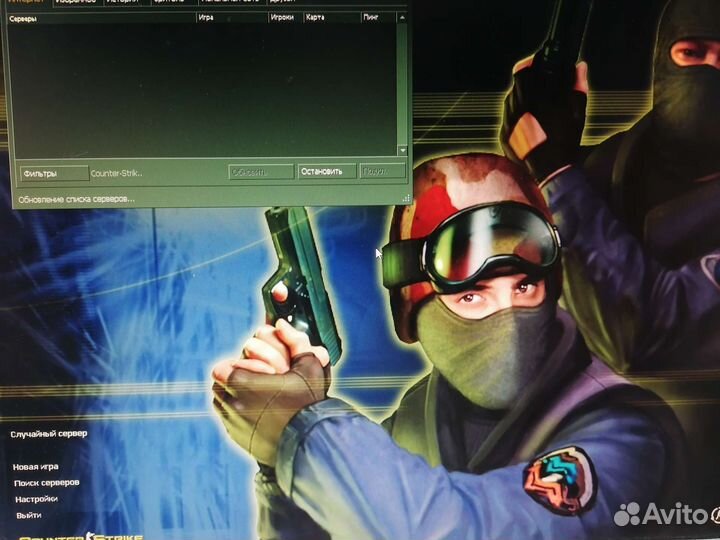Image resolution: width=720 pixels, height=540 pixels.
Task: Click the Counter-Strik... filter text
Action: 116,174
